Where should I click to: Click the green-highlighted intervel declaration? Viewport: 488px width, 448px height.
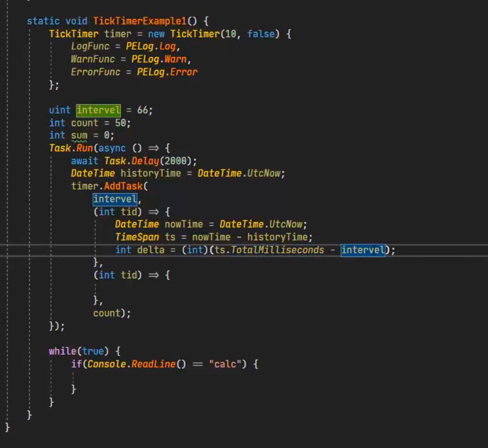click(98, 110)
